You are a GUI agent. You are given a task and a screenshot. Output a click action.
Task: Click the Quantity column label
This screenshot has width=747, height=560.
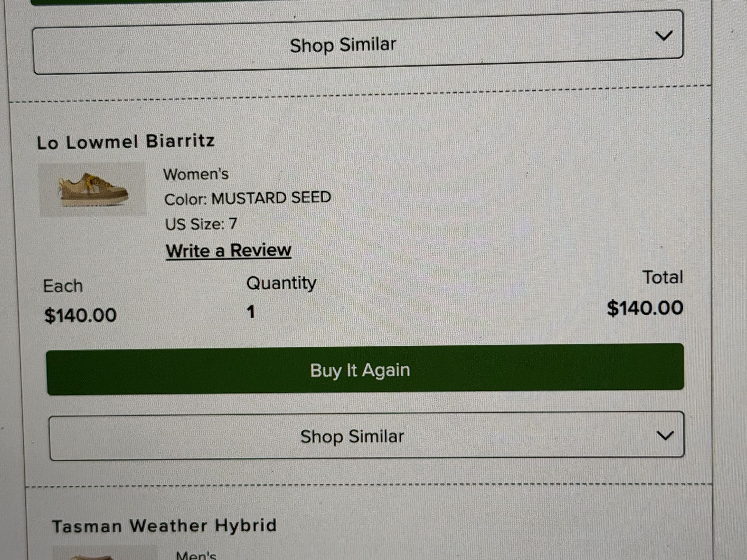281,283
